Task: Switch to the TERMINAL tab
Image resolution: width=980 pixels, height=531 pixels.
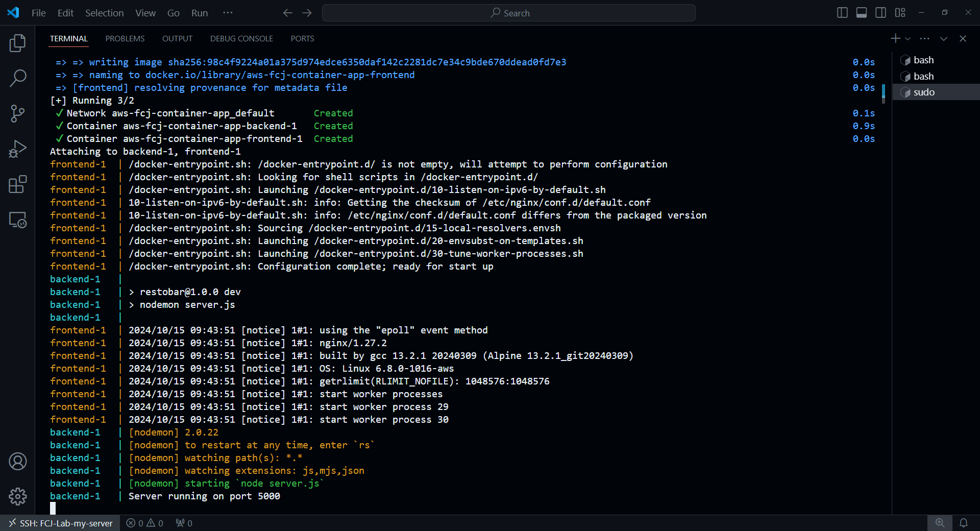Action: [x=69, y=39]
